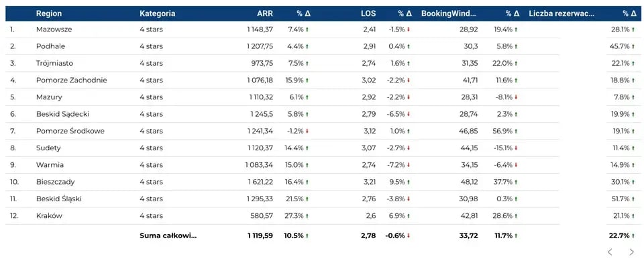Go to previous table page arrow

coord(610,252)
